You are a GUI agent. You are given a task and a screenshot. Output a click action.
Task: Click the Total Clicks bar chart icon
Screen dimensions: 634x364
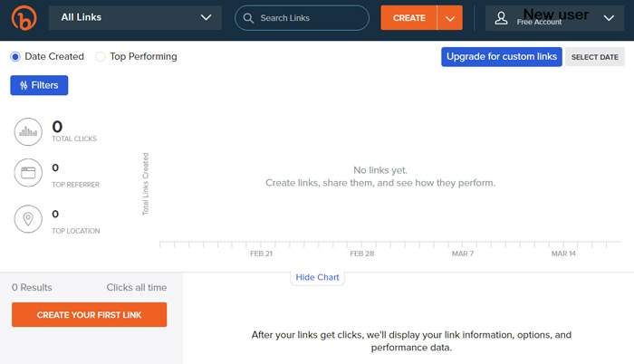(x=28, y=132)
